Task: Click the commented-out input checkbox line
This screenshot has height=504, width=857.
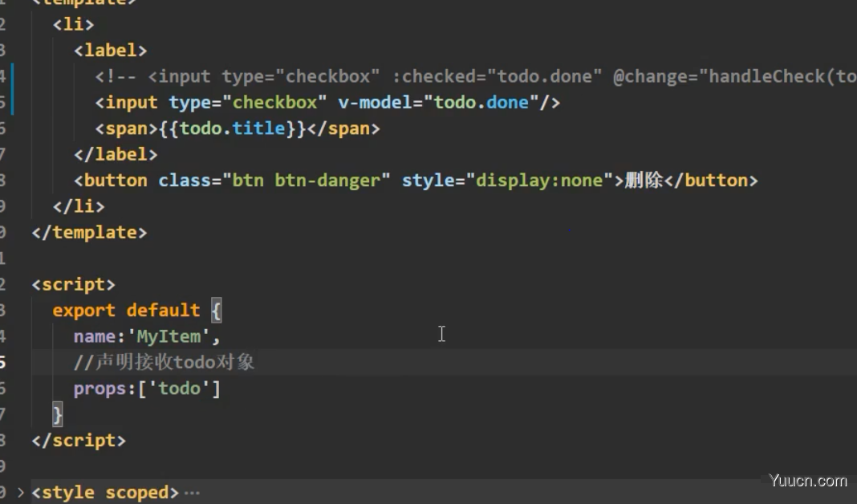Action: pos(476,76)
